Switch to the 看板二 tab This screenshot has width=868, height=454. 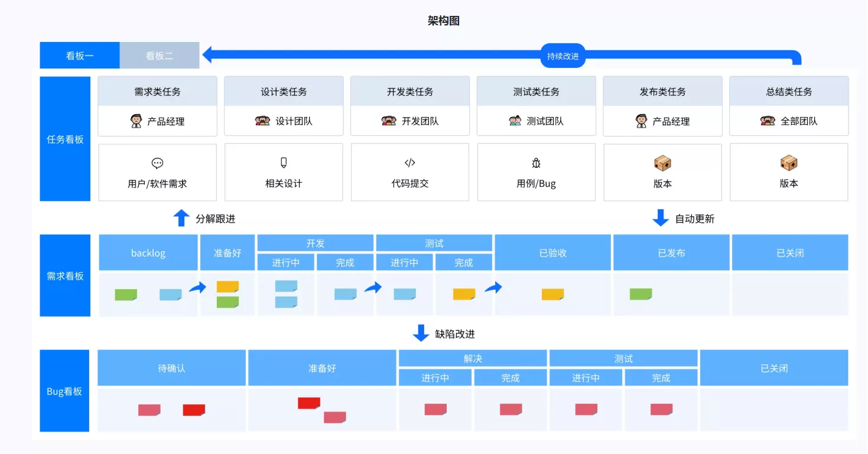pos(160,56)
